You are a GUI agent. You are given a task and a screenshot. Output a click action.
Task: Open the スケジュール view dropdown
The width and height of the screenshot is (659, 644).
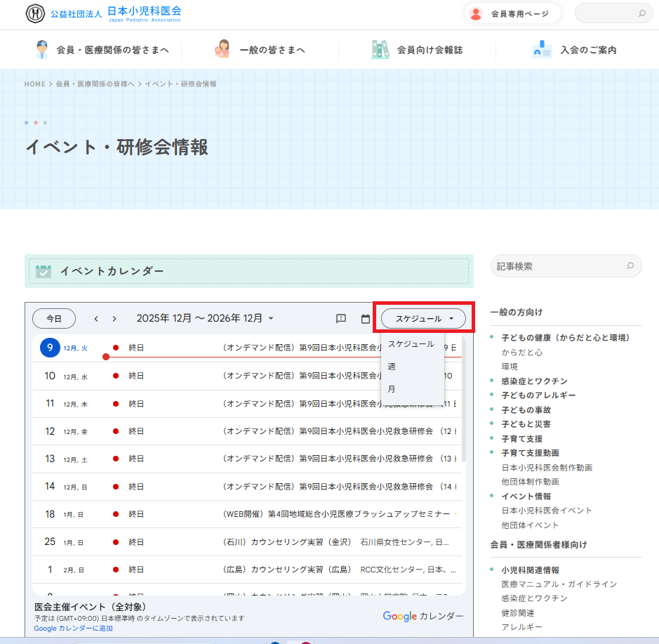tap(422, 318)
